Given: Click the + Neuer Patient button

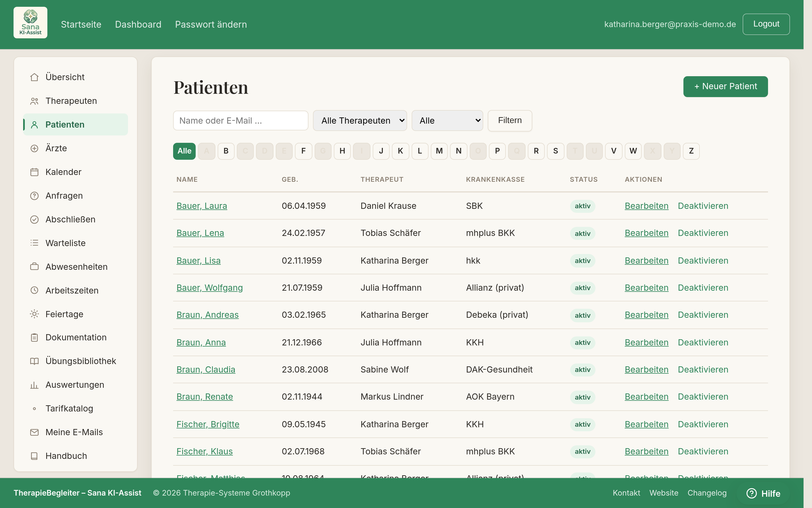Looking at the screenshot, I should pyautogui.click(x=725, y=87).
